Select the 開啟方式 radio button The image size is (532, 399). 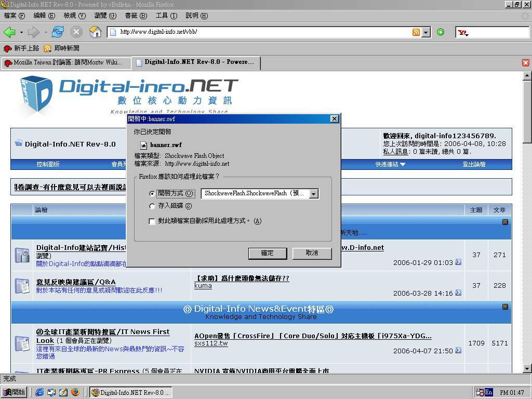[x=152, y=194]
